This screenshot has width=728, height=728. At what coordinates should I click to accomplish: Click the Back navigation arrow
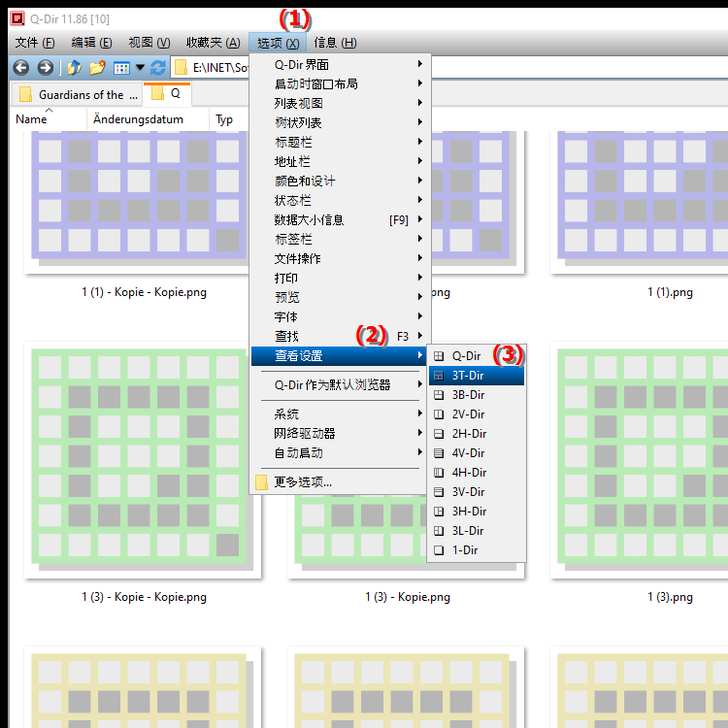click(x=21, y=68)
